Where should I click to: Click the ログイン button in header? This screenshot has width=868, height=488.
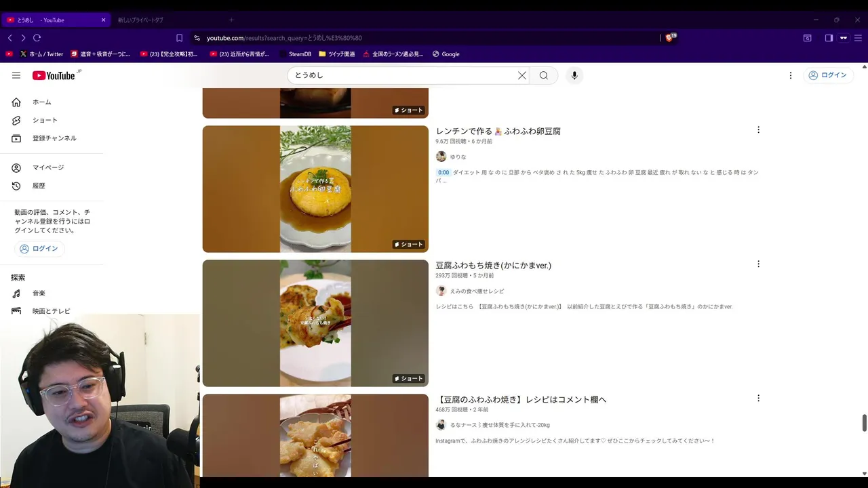pyautogui.click(x=828, y=75)
